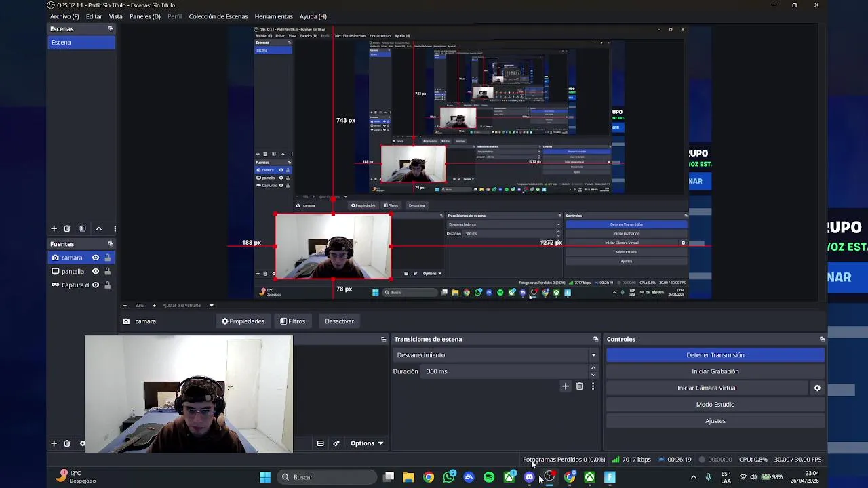868x488 pixels.
Task: Open the Colección de Escenas menu
Action: coord(218,16)
